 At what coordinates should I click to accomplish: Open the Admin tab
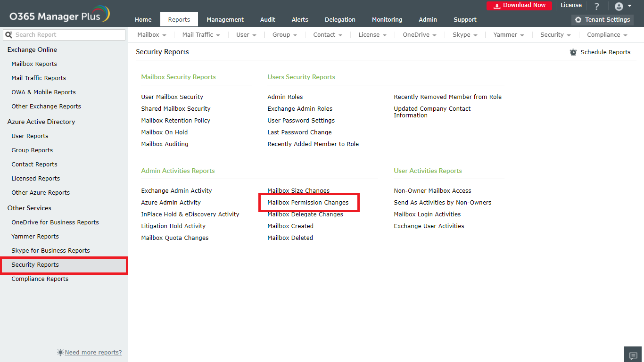tap(428, 20)
